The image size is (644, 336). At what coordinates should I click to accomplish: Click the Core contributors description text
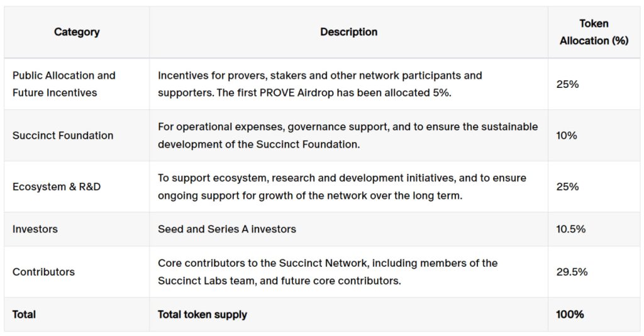click(328, 271)
